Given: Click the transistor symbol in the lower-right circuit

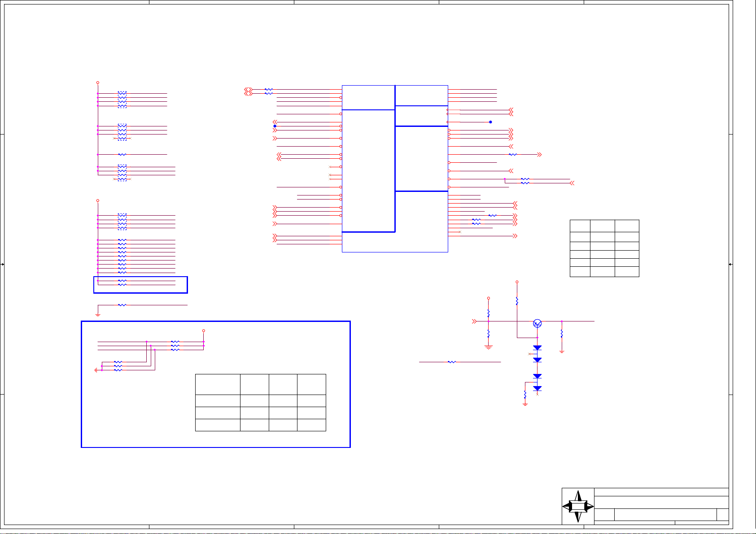Looking at the screenshot, I should tap(538, 324).
